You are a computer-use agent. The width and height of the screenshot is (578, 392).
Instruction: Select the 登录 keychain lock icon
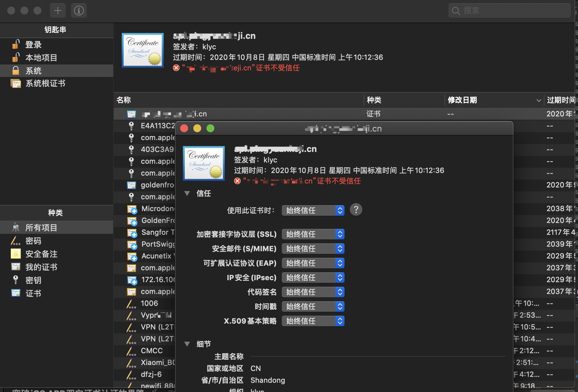pyautogui.click(x=16, y=44)
